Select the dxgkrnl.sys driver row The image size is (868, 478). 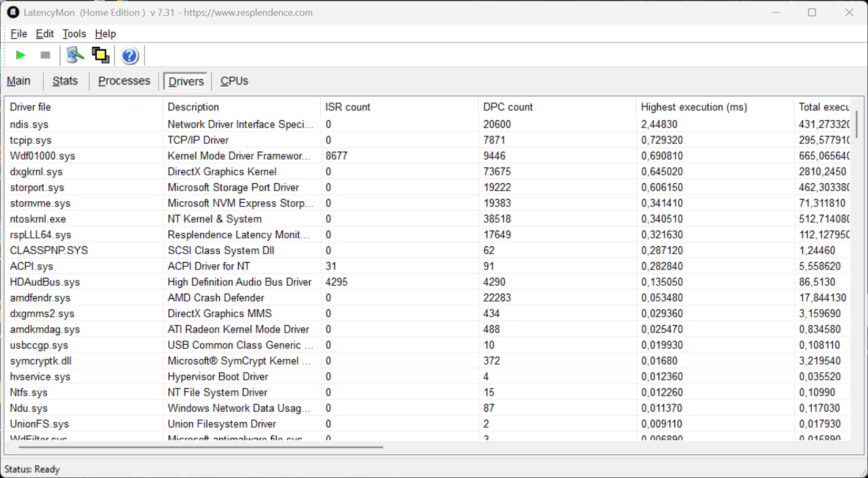coord(36,172)
